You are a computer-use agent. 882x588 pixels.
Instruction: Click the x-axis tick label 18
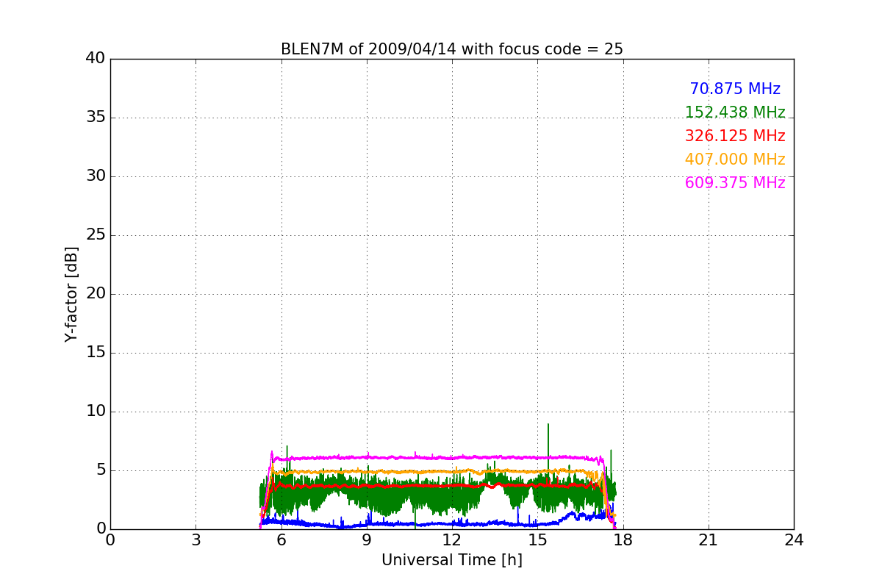point(623,540)
